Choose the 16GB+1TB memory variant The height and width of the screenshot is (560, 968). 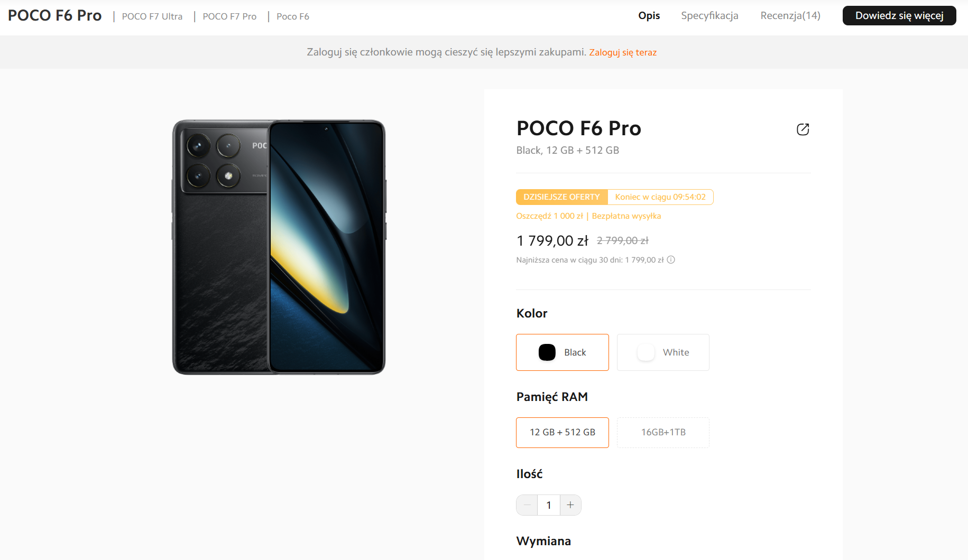663,433
